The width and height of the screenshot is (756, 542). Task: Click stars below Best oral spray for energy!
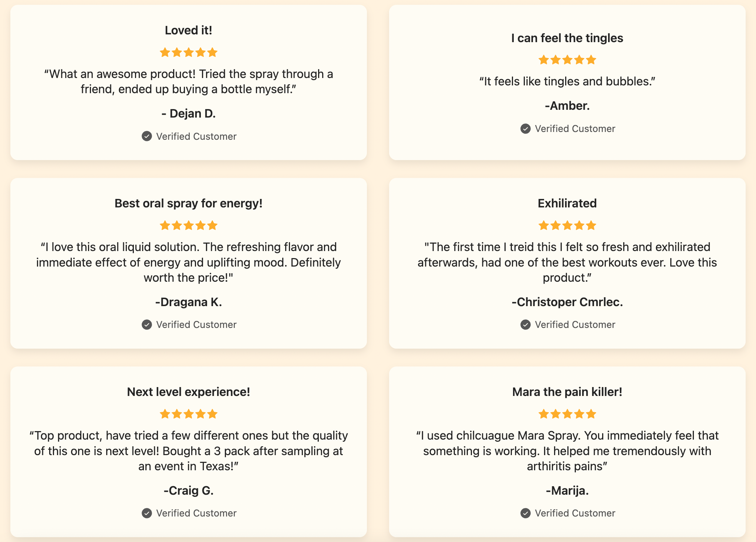click(x=189, y=226)
